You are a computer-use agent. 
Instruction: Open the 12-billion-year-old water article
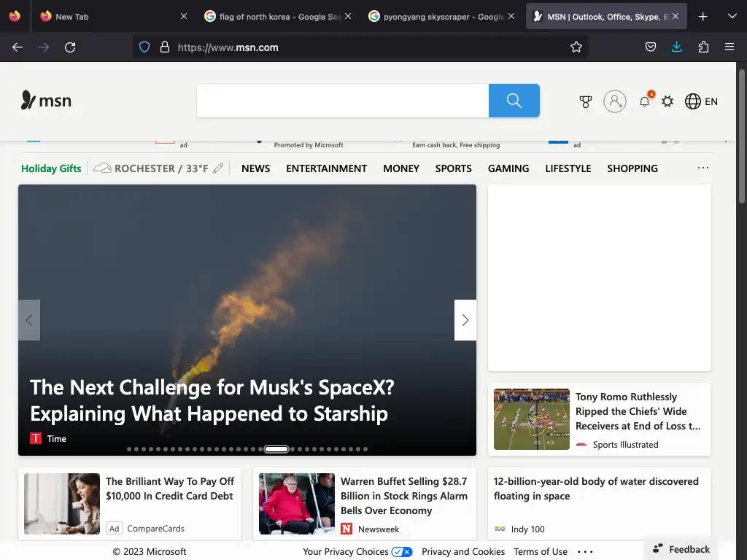coord(596,489)
